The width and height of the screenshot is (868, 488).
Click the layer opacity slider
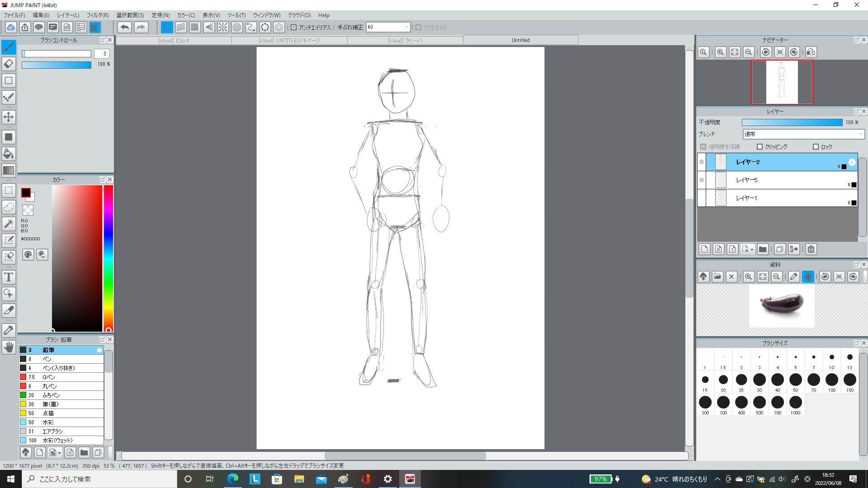pyautogui.click(x=792, y=122)
